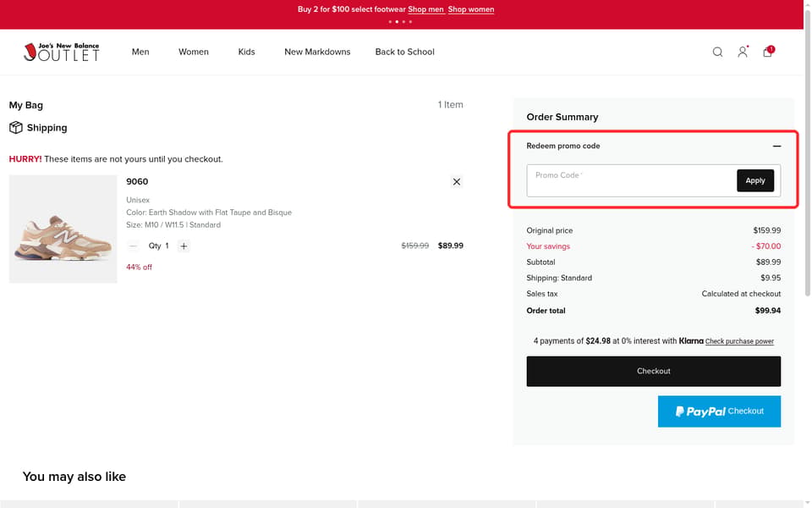Click the 'My Bag' heading
The width and height of the screenshot is (812, 508).
26,105
